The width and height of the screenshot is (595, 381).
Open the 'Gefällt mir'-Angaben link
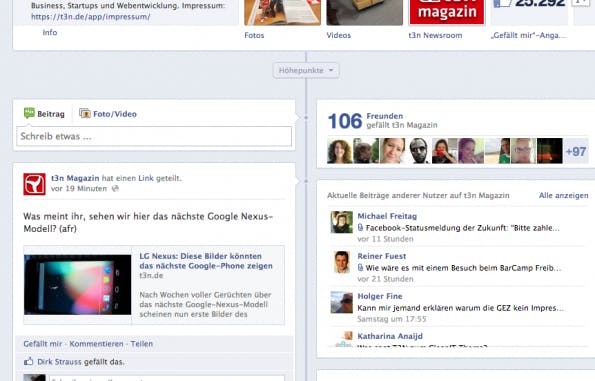pos(528,35)
